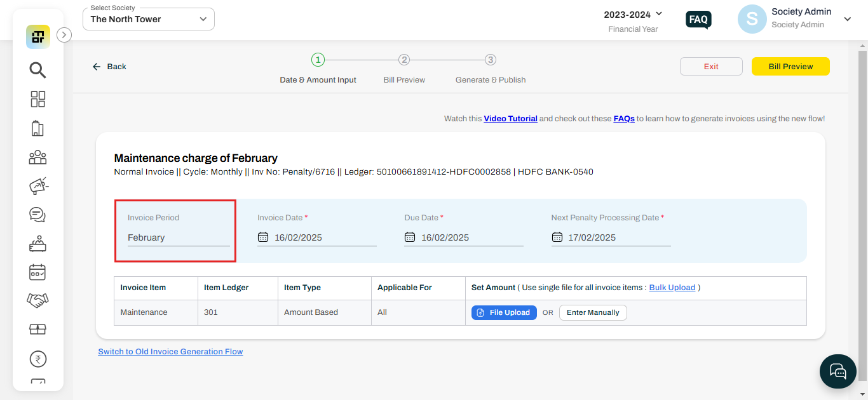Open the chat support bubble at bottom right
Image resolution: width=868 pixels, height=400 pixels.
point(837,371)
